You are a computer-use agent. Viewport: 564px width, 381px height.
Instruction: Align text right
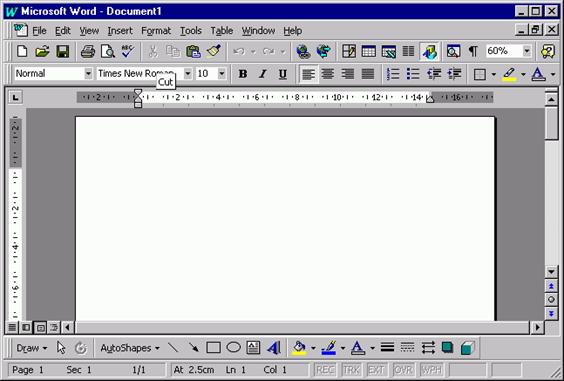pyautogui.click(x=348, y=74)
